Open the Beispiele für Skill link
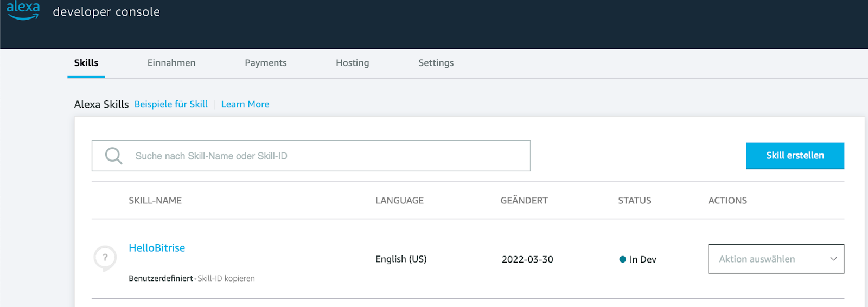Screen dimensions: 868x307 coord(171,104)
